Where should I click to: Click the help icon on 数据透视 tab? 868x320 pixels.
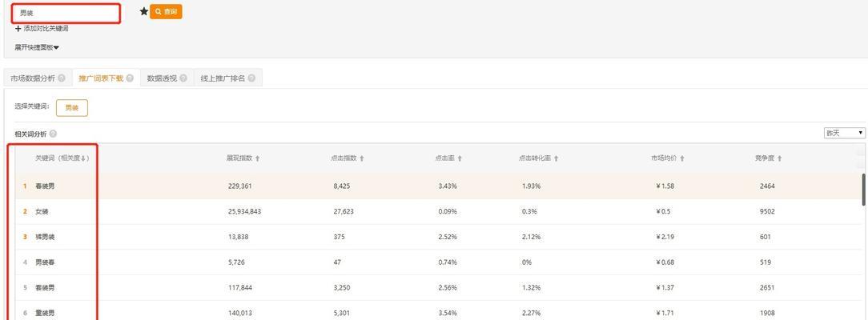pos(183,78)
